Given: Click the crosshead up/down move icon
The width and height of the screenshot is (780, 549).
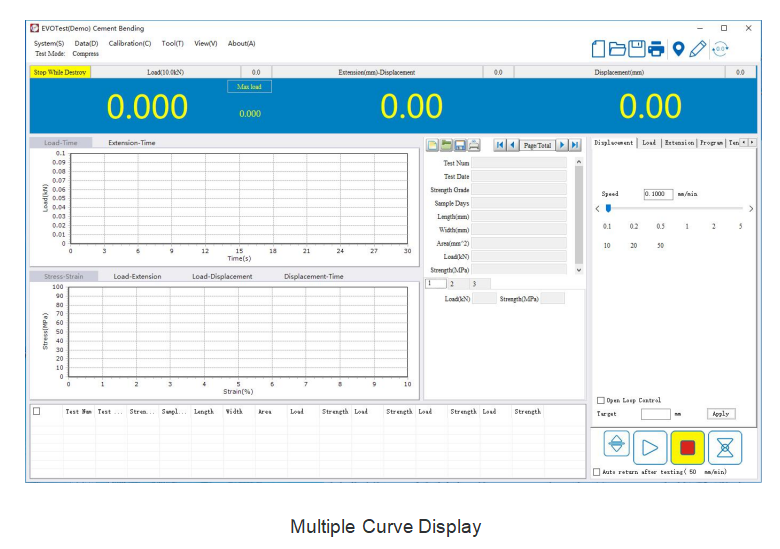Looking at the screenshot, I should (617, 446).
